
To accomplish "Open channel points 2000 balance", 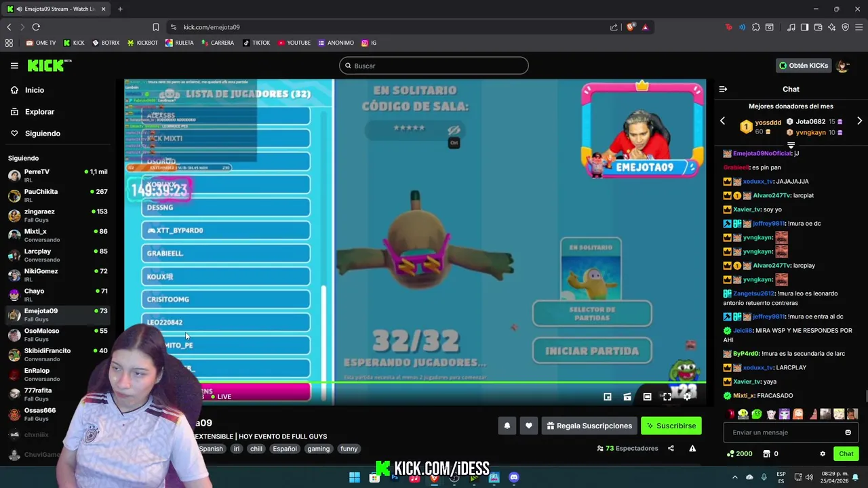I will click(739, 454).
